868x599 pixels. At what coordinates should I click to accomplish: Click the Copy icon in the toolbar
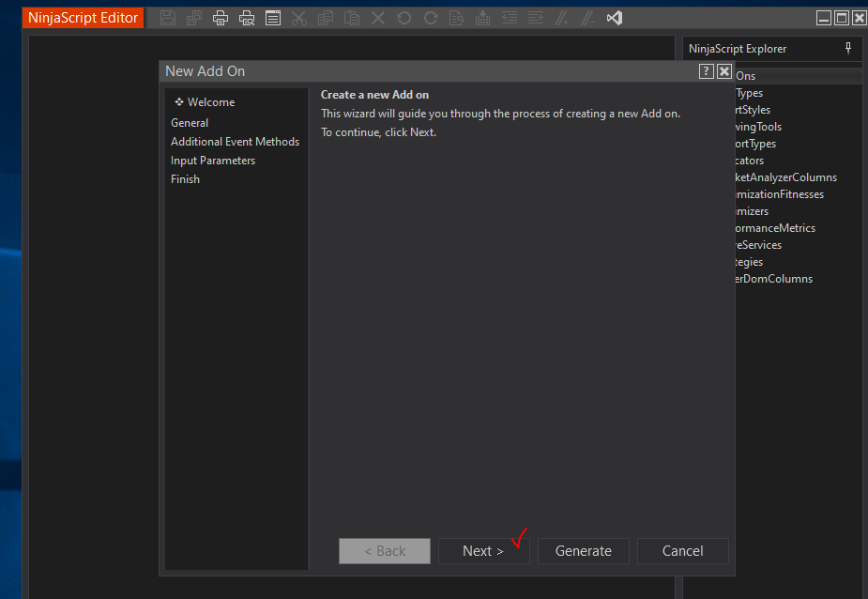coord(326,18)
